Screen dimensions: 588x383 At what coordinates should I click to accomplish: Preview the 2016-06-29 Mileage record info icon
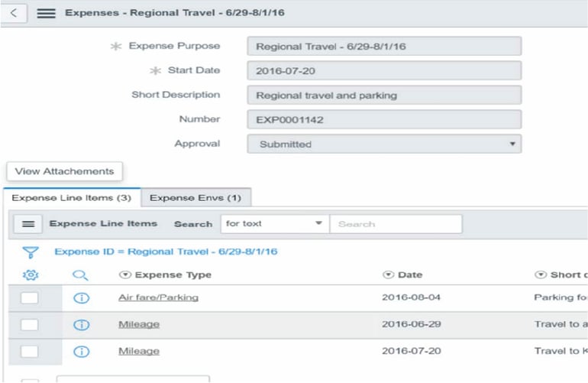[x=81, y=325]
